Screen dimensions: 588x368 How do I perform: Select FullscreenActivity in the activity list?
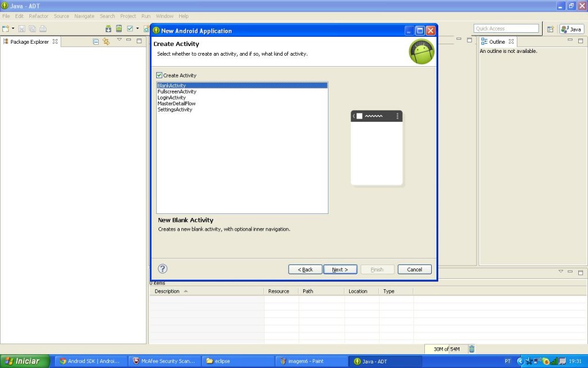tap(242, 91)
